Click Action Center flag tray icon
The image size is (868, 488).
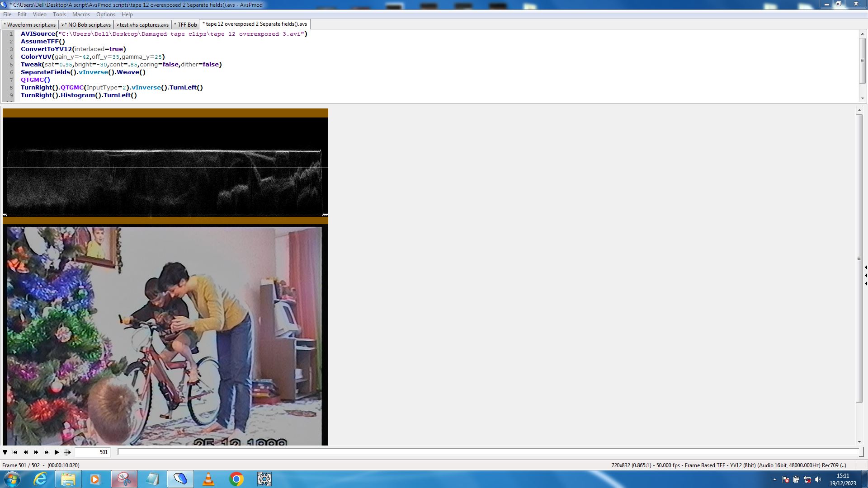(x=786, y=479)
